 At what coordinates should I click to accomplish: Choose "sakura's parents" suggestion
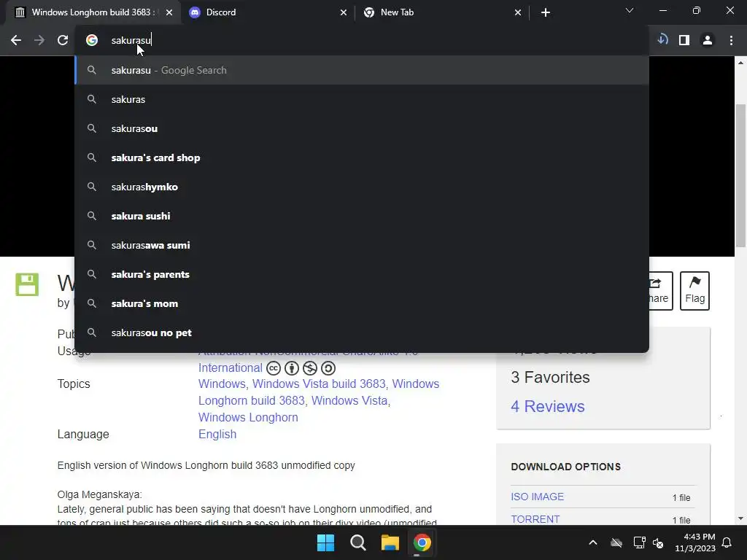click(x=362, y=274)
